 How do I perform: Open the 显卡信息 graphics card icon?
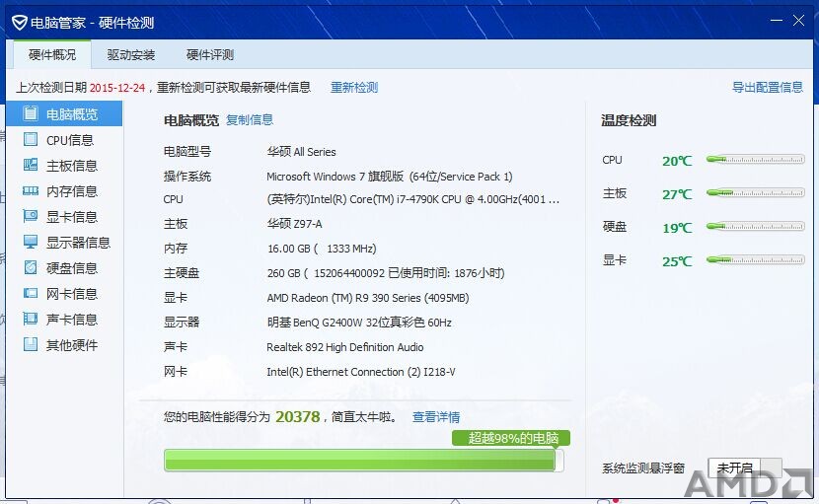tap(31, 216)
